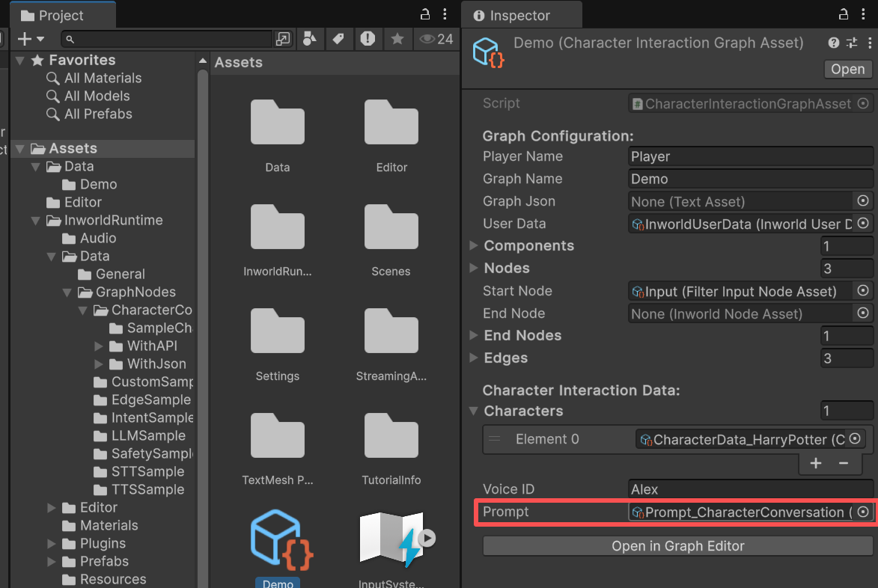Viewport: 878px width, 588px height.
Task: Grab the Element 0 reorder handle
Action: 495,439
